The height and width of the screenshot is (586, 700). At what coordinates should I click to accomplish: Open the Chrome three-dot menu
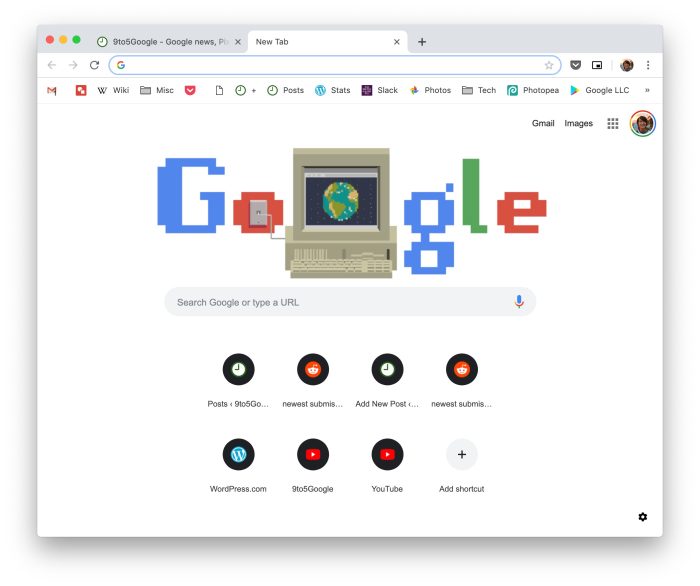click(648, 65)
